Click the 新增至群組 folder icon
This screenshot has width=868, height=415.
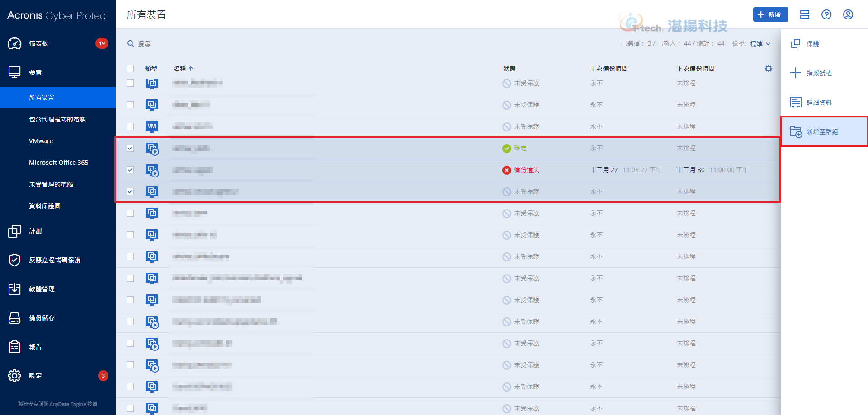click(x=796, y=132)
